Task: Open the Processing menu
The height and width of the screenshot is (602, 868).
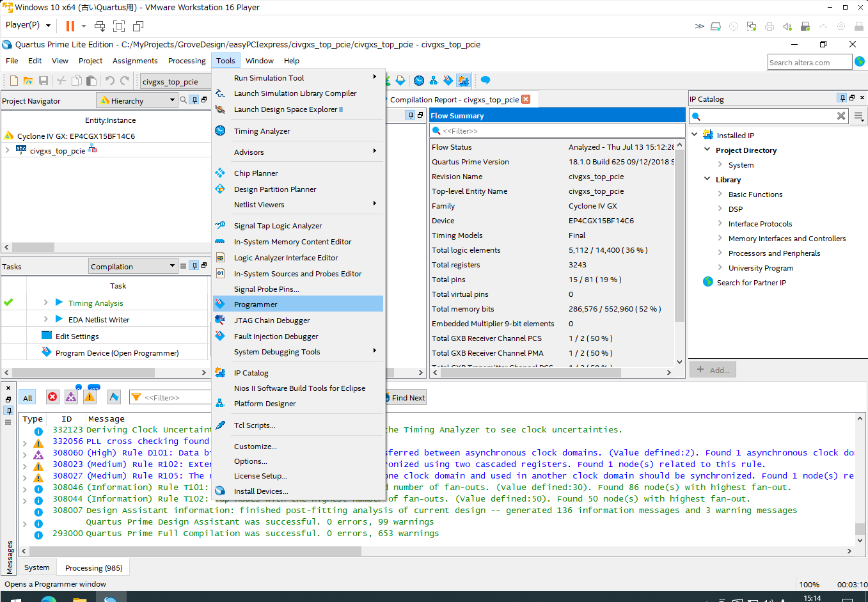Action: [187, 61]
